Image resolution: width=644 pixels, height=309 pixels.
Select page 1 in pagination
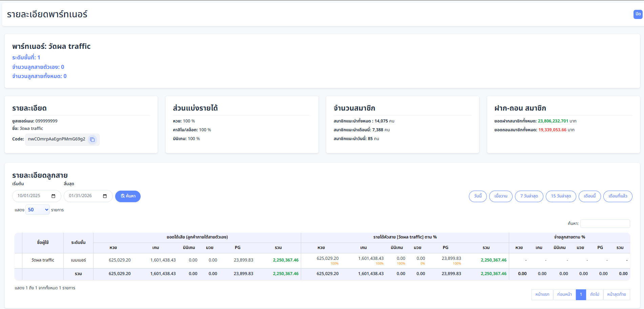(x=581, y=294)
